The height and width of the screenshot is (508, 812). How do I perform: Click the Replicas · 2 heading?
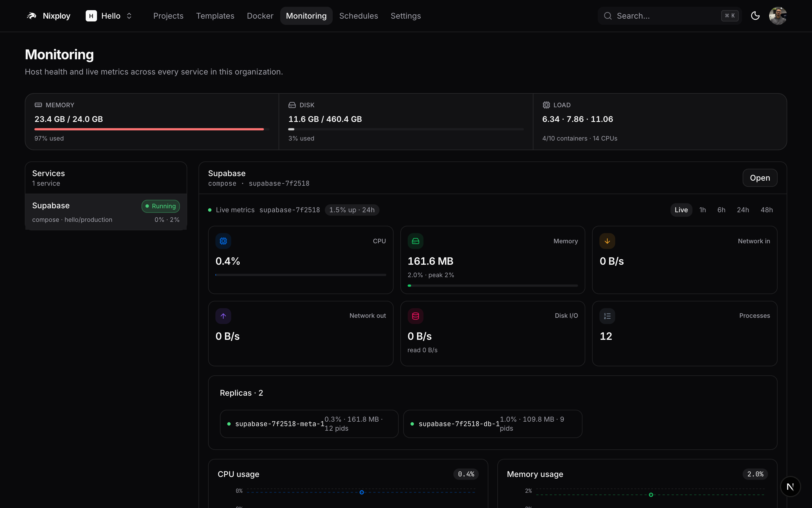pos(242,393)
